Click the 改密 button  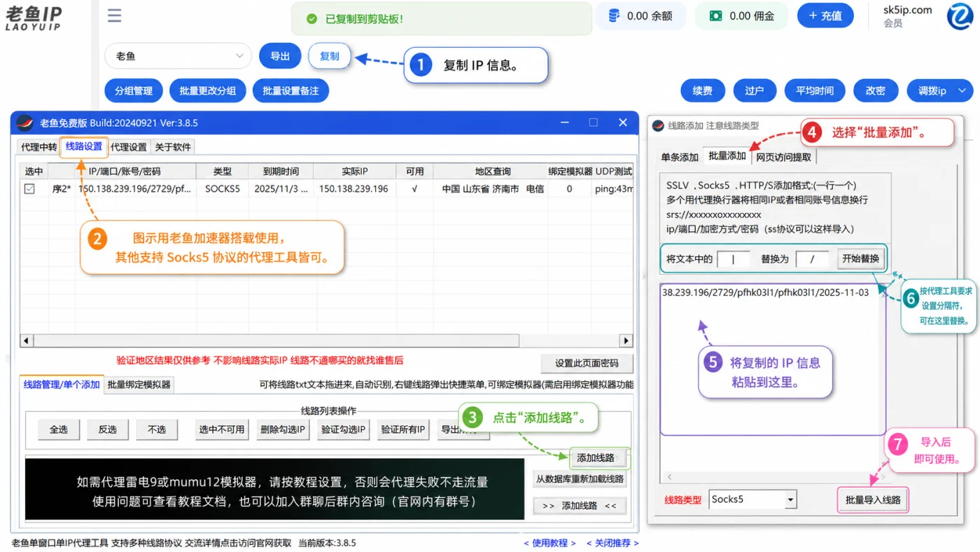pyautogui.click(x=876, y=90)
